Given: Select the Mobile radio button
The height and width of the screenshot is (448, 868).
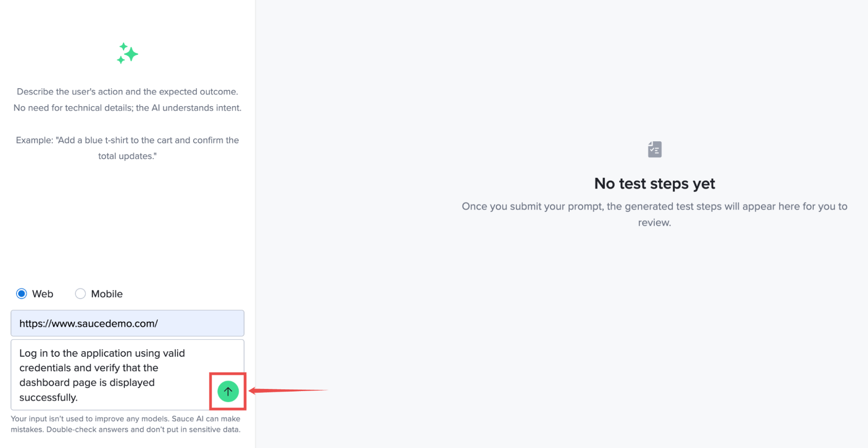Looking at the screenshot, I should click(x=80, y=294).
